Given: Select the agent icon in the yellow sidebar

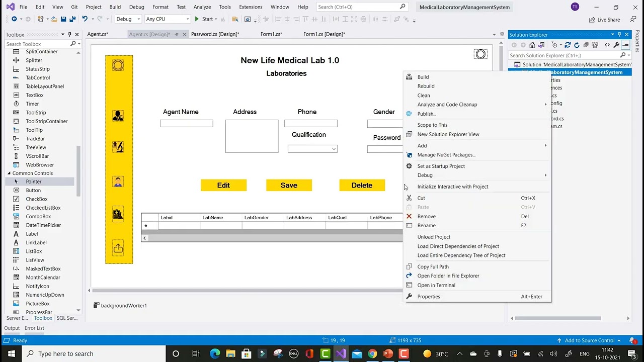Looking at the screenshot, I should pos(118,116).
